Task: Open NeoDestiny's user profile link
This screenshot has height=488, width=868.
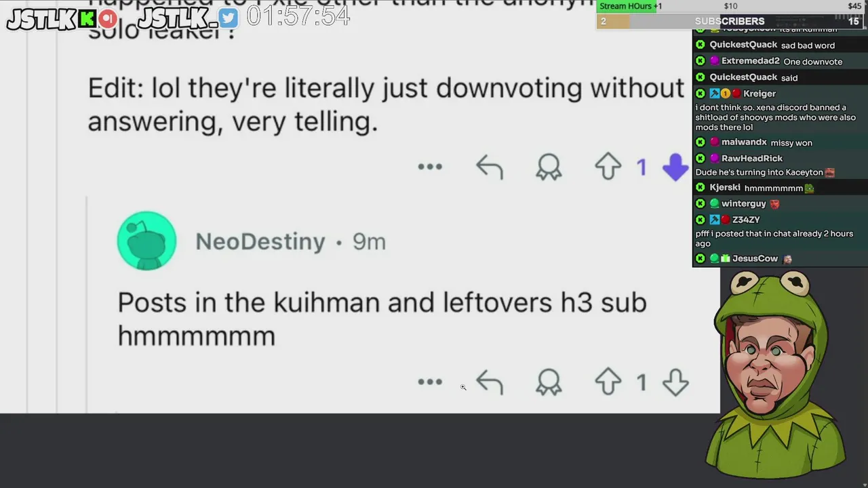Action: tap(260, 241)
